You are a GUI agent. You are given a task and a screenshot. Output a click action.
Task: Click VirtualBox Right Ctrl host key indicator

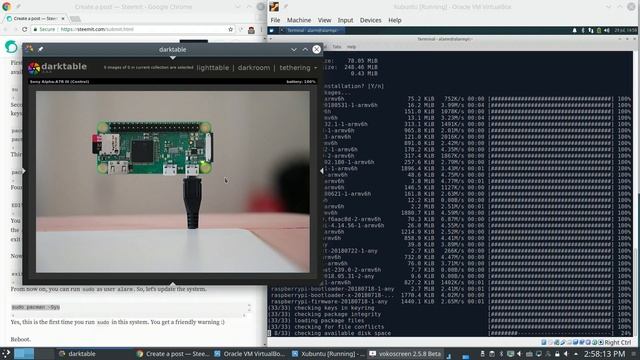click(x=618, y=342)
